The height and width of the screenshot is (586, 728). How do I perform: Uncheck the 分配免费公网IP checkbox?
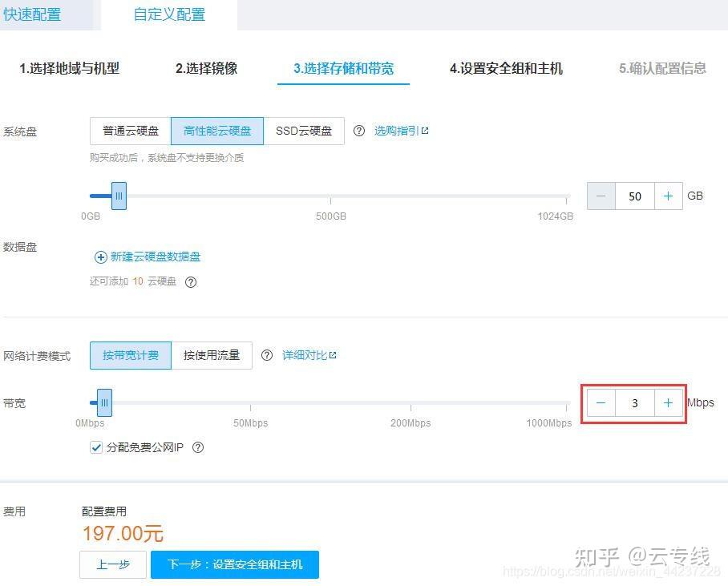pyautogui.click(x=95, y=447)
